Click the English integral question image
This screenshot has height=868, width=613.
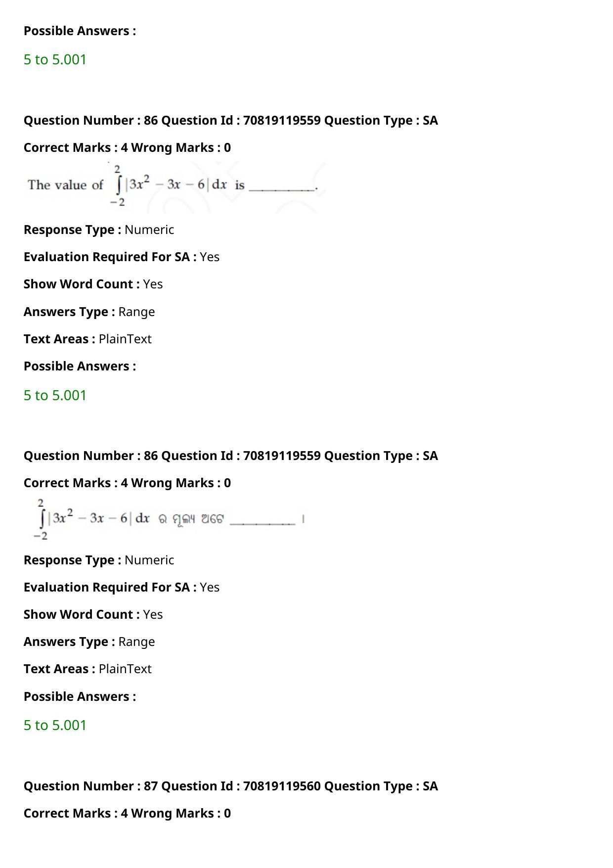tap(175, 186)
